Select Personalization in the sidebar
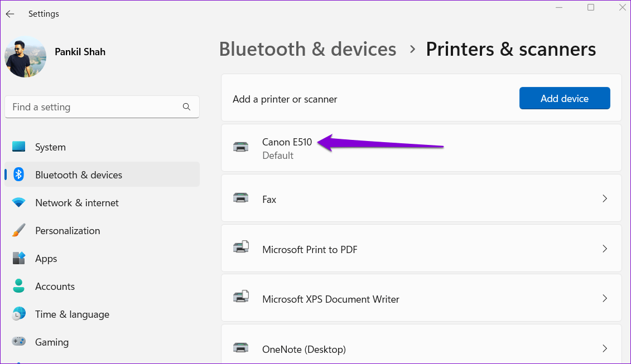The height and width of the screenshot is (364, 631). click(x=68, y=230)
